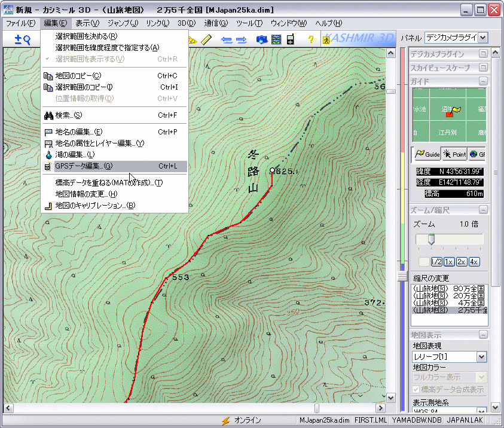
Task: Choose 地名の編集 menu entry
Action: click(115, 132)
